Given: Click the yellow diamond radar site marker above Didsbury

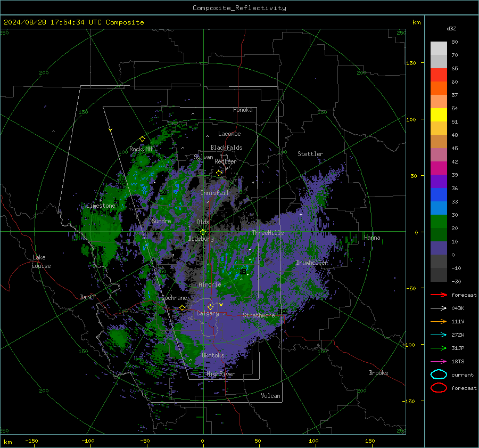Looking at the screenshot, I should pyautogui.click(x=203, y=232).
